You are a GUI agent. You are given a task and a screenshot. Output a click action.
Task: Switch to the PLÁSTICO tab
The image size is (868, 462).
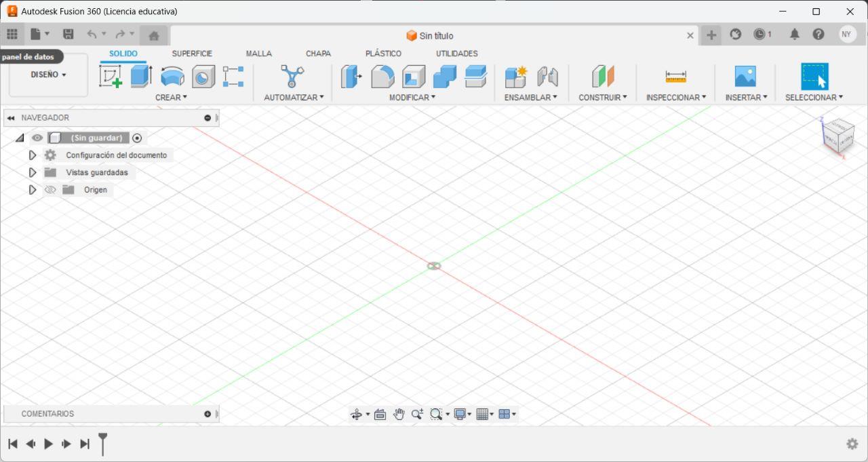(x=383, y=54)
